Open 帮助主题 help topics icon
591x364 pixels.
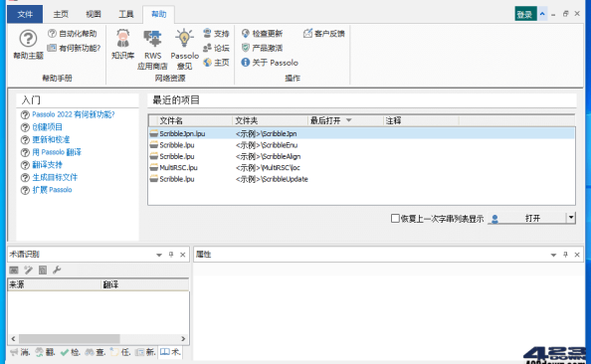point(28,44)
